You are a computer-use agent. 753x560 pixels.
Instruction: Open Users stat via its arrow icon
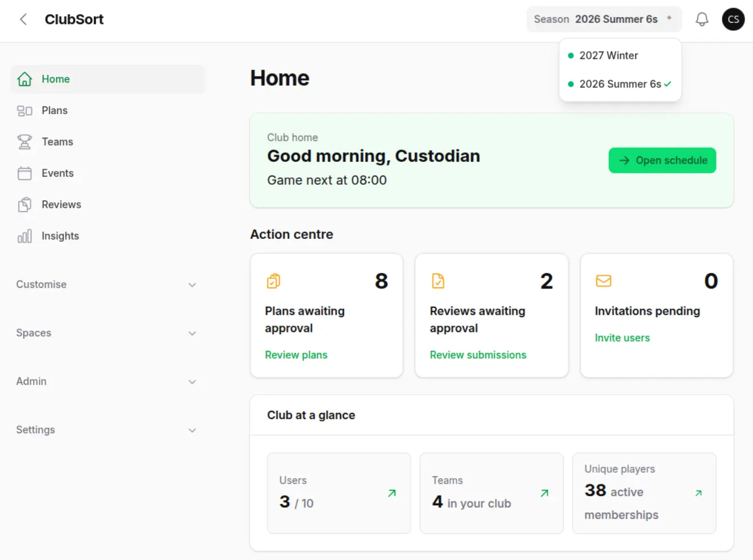[392, 493]
